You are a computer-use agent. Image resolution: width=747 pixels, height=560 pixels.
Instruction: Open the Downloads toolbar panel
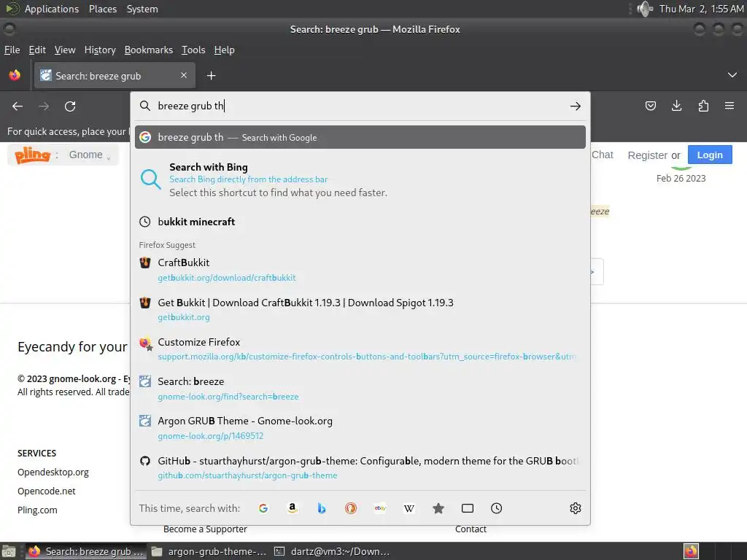(x=676, y=106)
